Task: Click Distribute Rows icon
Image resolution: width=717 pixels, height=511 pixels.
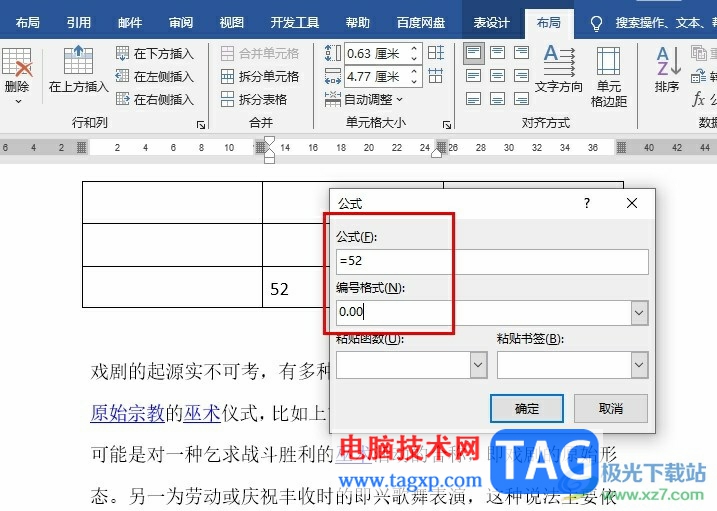Action: (436, 53)
